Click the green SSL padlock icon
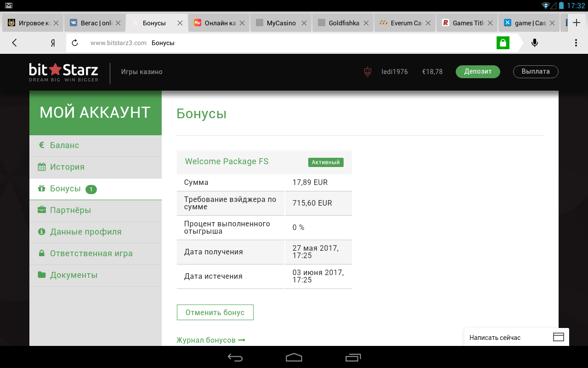Viewport: 588px width, 368px height. [x=503, y=43]
